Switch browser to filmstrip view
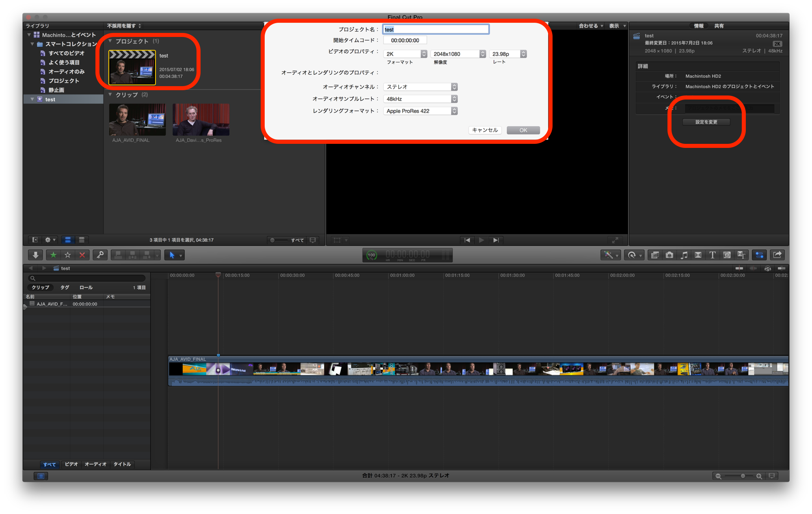The image size is (812, 514). click(68, 240)
